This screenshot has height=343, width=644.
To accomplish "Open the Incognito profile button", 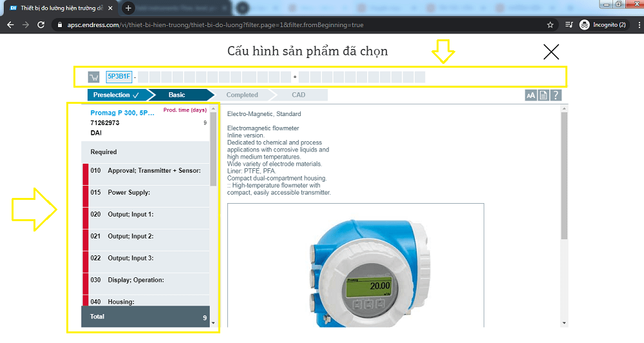I will click(603, 25).
